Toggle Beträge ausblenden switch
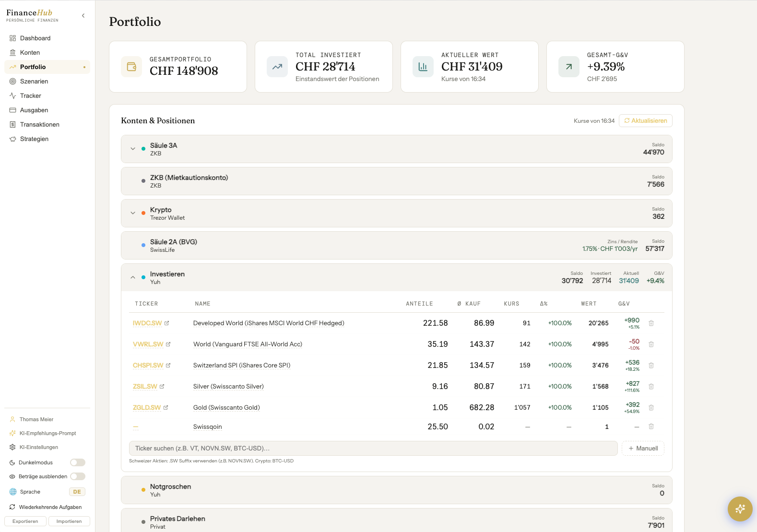The image size is (757, 532). click(x=78, y=476)
